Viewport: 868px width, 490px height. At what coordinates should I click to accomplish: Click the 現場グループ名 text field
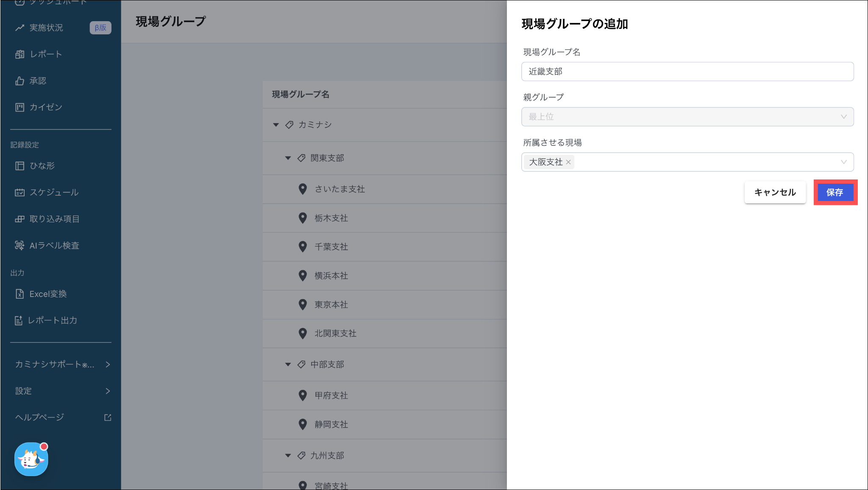687,72
